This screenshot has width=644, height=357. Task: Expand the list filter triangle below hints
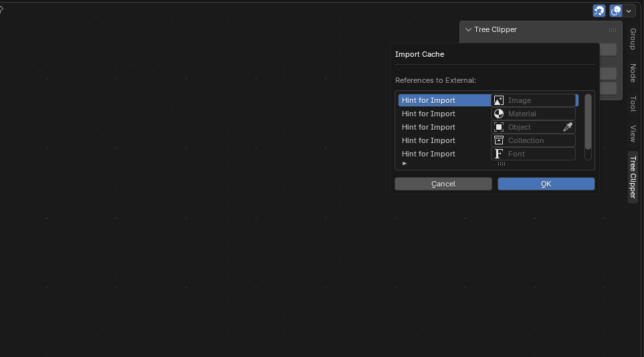(405, 163)
